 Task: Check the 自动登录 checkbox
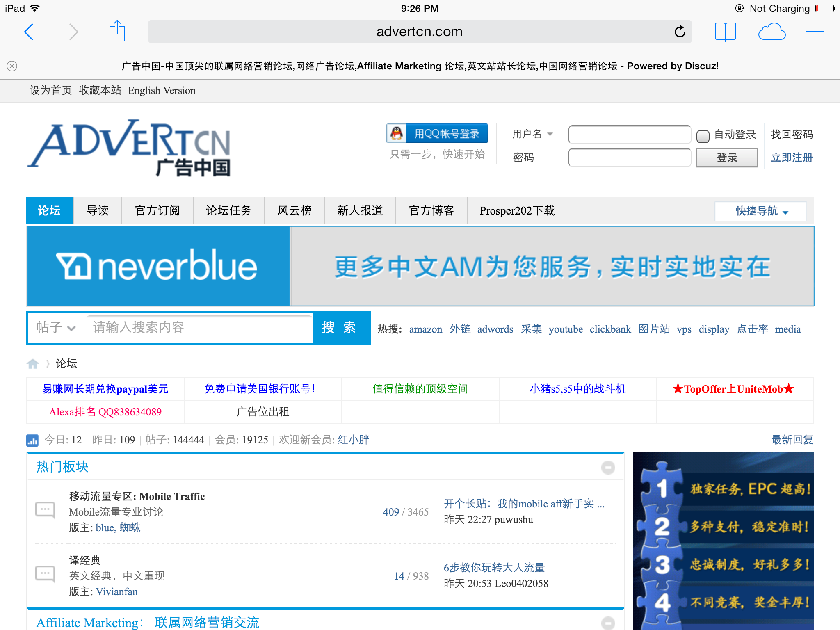(703, 136)
